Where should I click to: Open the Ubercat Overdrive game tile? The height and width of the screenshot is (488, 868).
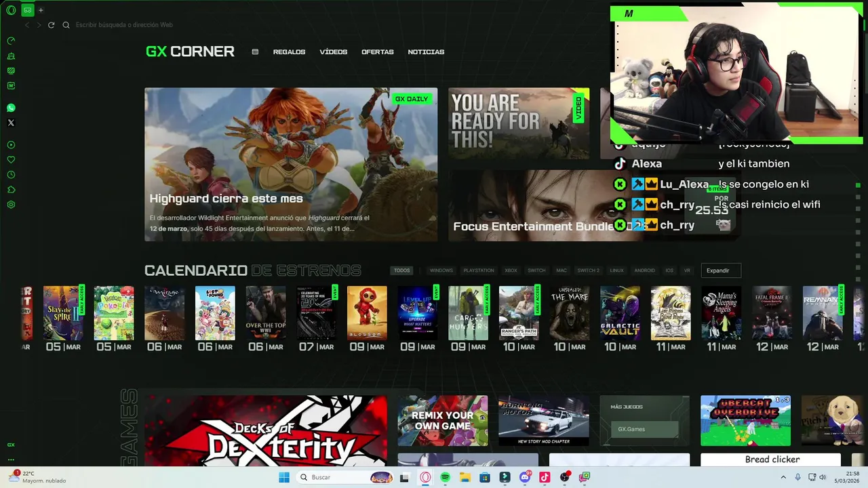click(746, 421)
